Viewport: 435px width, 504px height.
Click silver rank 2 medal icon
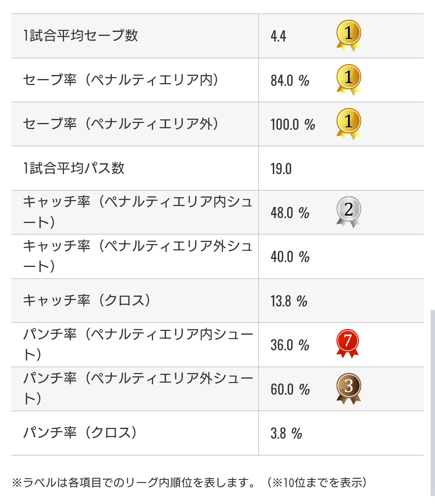click(348, 211)
